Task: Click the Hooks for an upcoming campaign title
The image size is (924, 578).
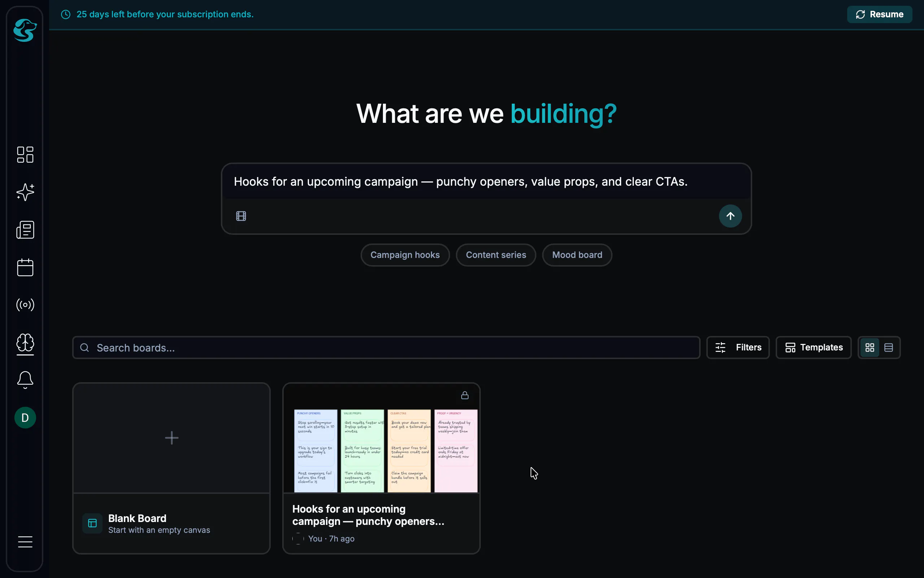Action: [368, 515]
